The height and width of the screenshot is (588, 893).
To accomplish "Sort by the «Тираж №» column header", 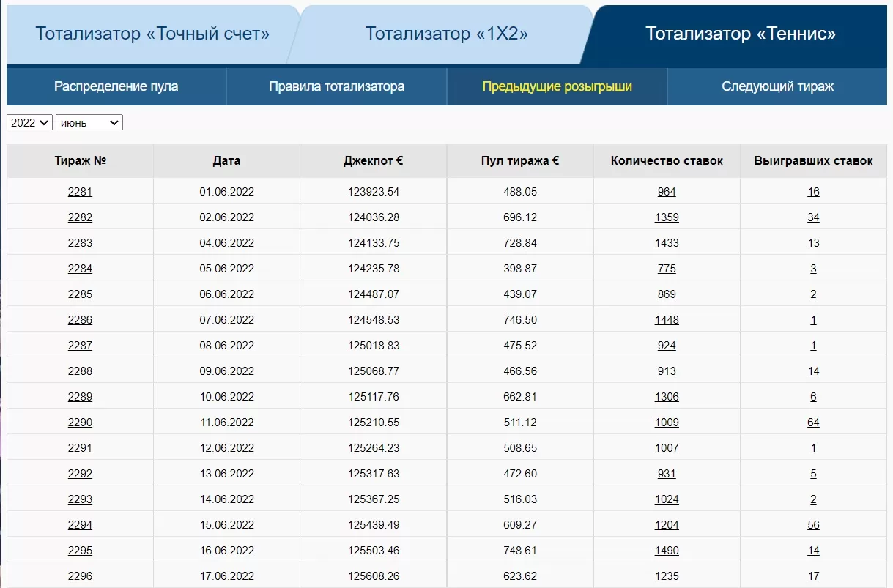I will 80,160.
